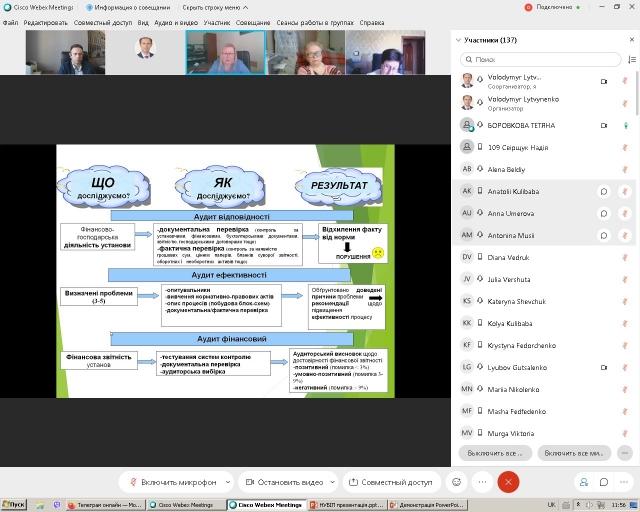Toggle mute for Diana Vedruk

pyautogui.click(x=625, y=258)
